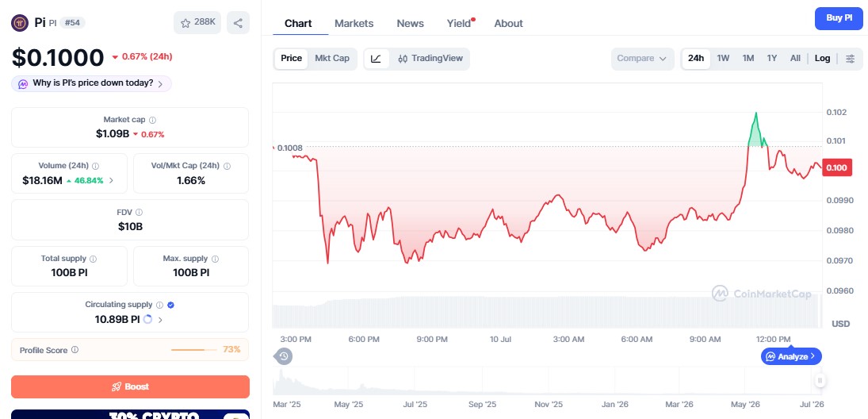
Task: Click the 73% profile score value
Action: tap(231, 349)
